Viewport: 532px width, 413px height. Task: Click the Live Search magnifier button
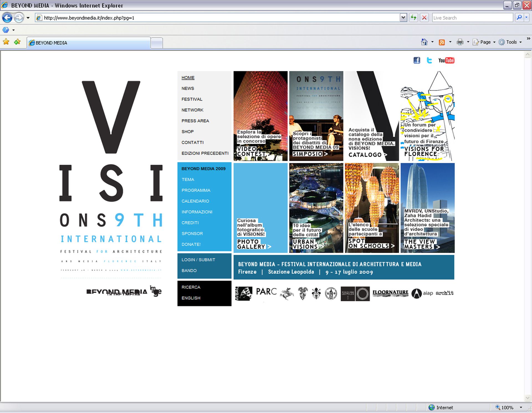point(519,18)
